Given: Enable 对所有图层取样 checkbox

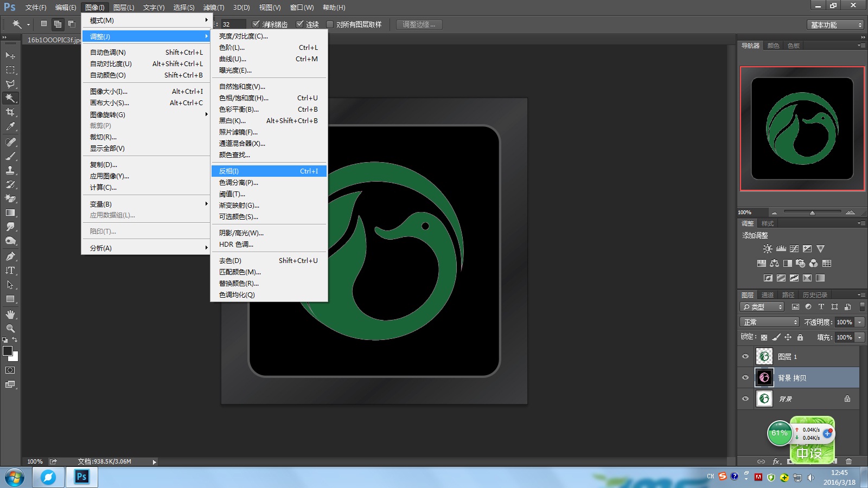Looking at the screenshot, I should 330,24.
